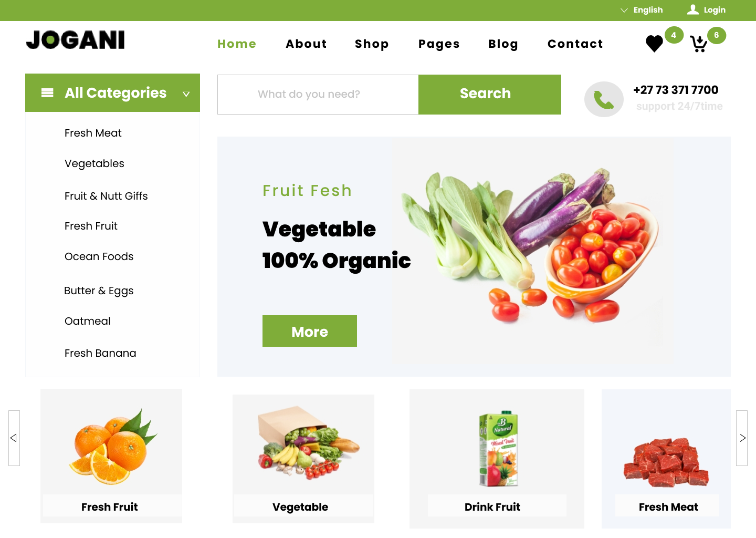Select Ocean Foods category
The image size is (756, 538).
tap(99, 256)
